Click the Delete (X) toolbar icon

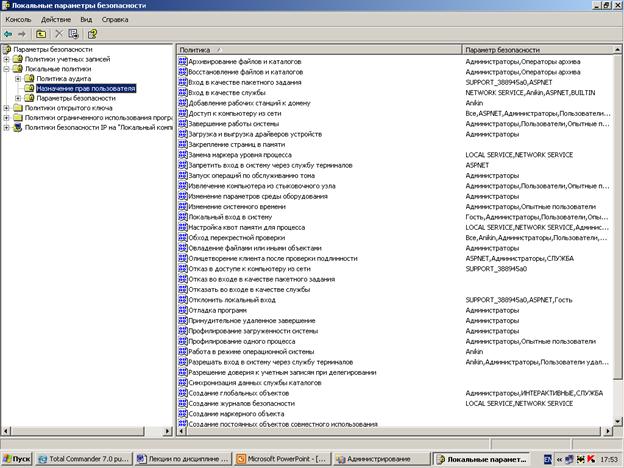(59, 34)
